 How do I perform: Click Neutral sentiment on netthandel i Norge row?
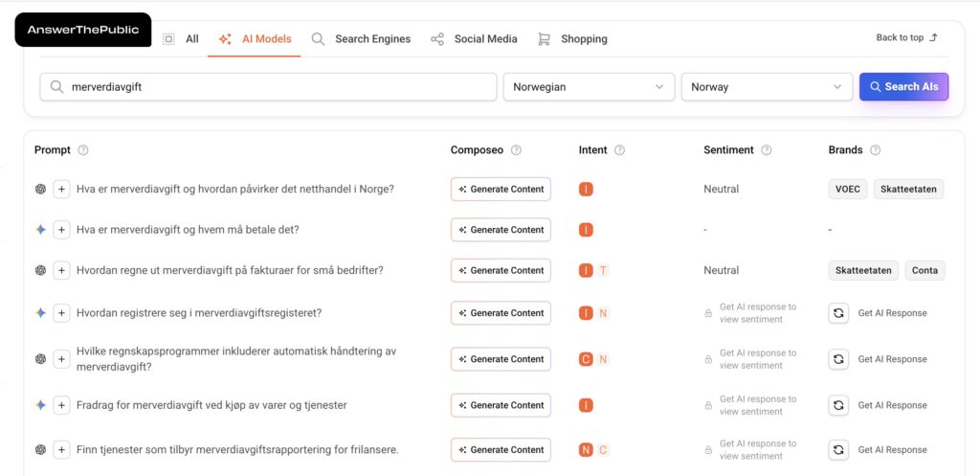[x=722, y=190]
